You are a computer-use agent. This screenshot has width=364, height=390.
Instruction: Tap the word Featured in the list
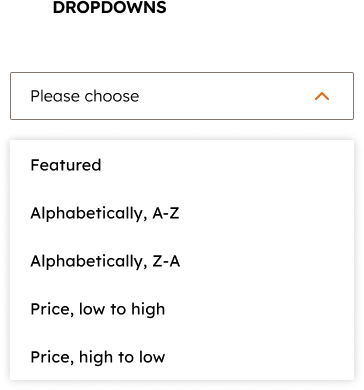(66, 165)
